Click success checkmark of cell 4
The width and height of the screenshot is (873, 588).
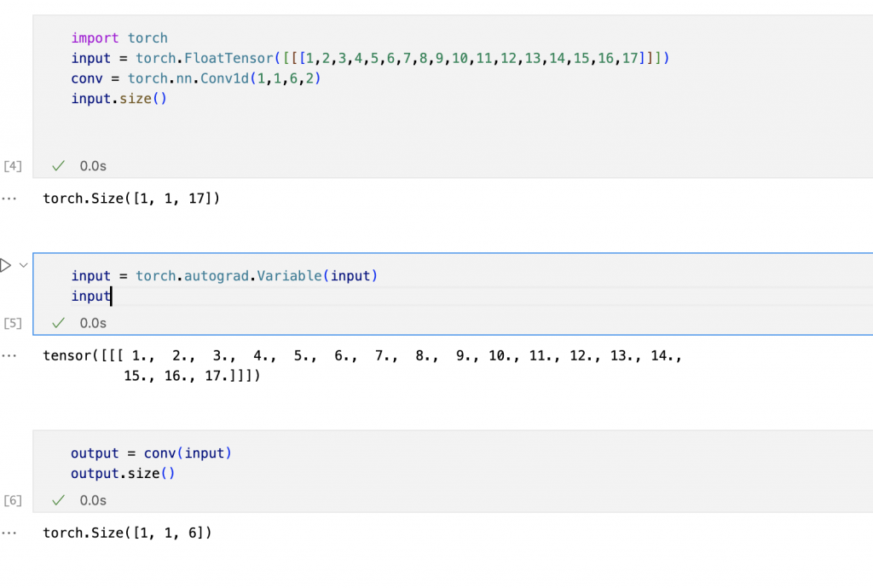(59, 166)
